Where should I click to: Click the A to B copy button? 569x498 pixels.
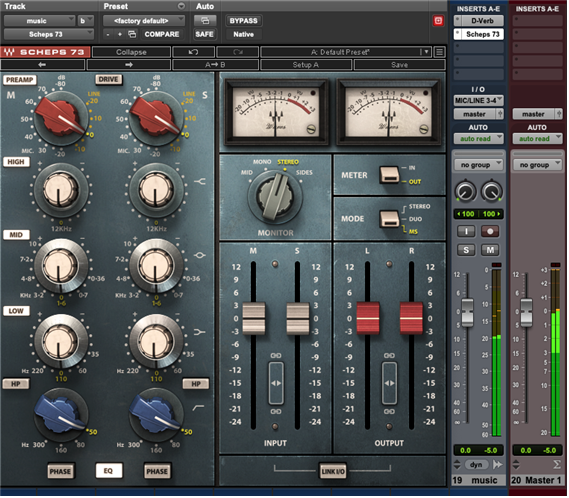(x=215, y=65)
